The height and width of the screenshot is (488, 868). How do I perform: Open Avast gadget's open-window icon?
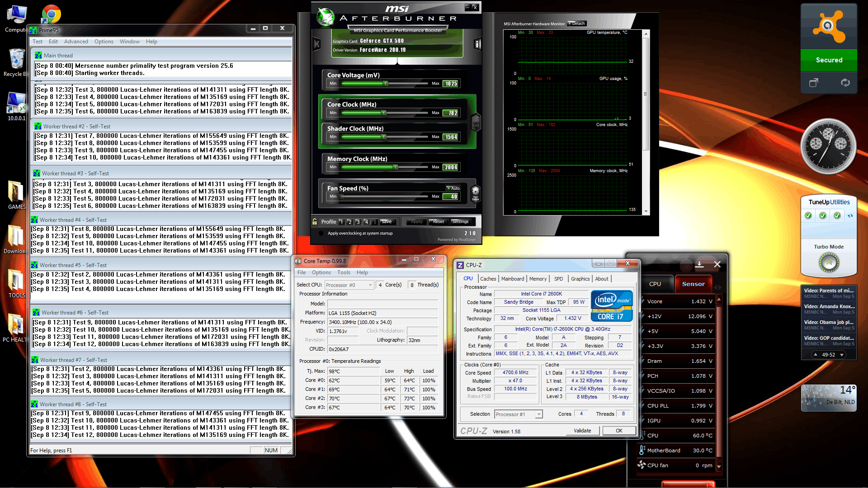pos(814,83)
